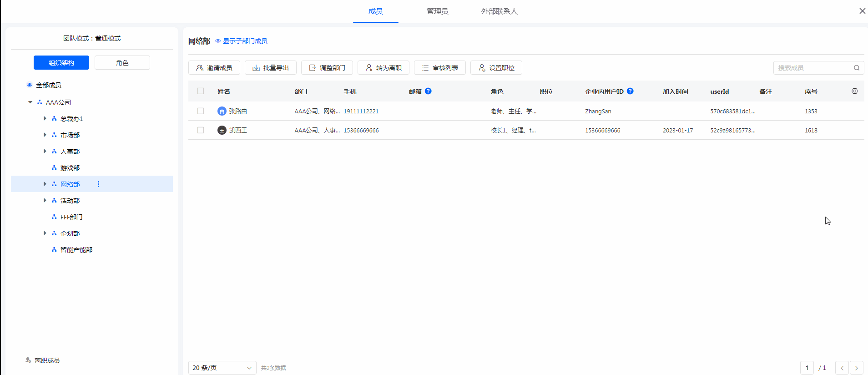Open 离职成员 in the sidebar

pyautogui.click(x=47, y=360)
